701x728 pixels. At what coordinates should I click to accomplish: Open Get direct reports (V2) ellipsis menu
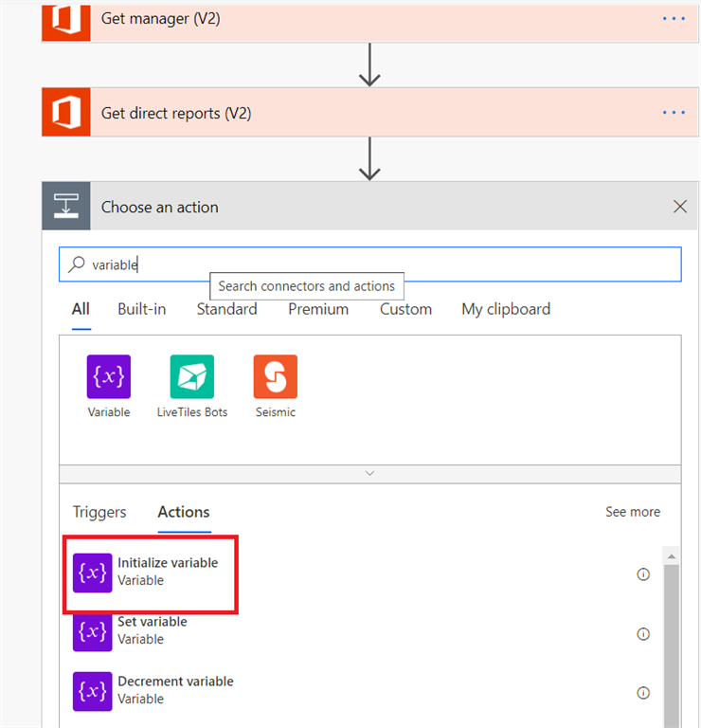coord(674,113)
